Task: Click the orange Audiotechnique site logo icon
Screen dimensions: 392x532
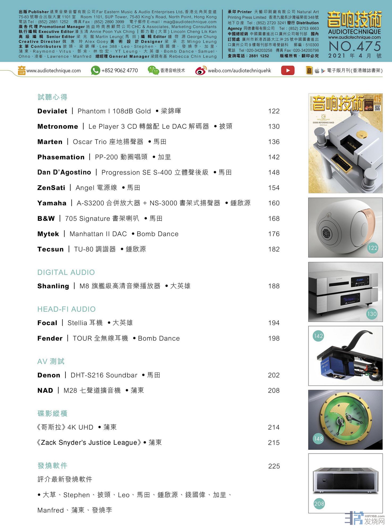Action: (x=22, y=71)
